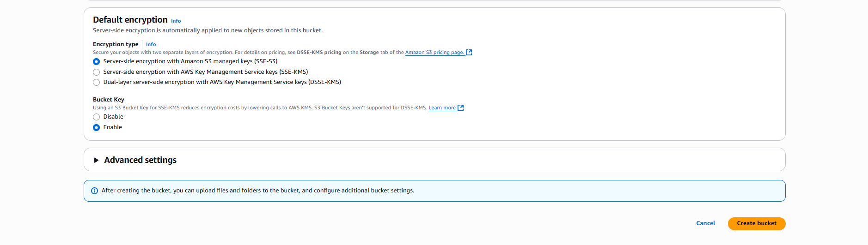Open the Amazon S3 pricing page link
868x245 pixels.
pos(434,53)
